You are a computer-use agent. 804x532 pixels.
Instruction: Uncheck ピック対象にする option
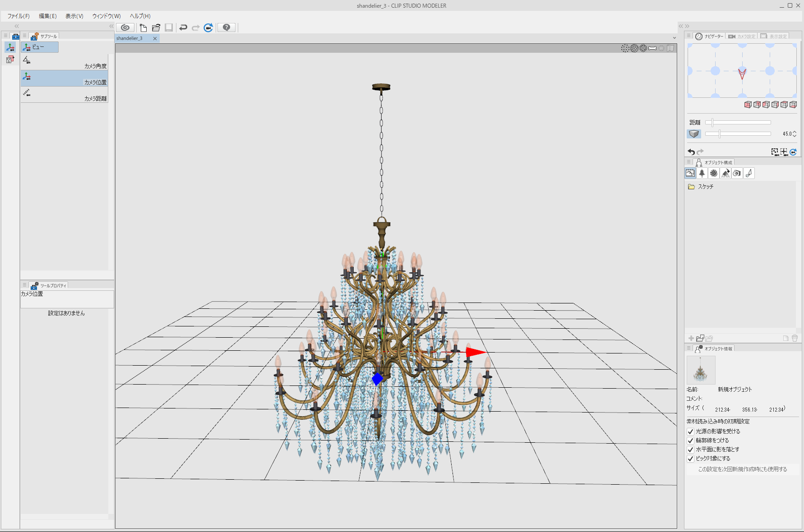coord(690,459)
